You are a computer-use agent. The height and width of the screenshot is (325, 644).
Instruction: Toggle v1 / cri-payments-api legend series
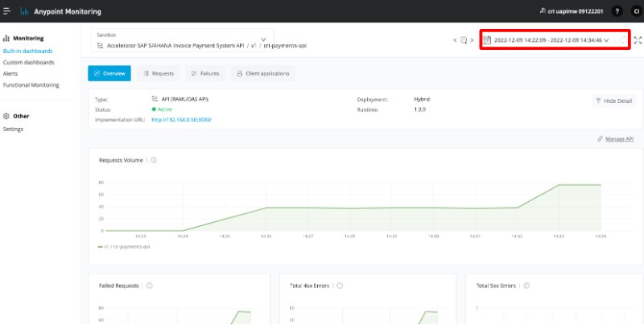[x=124, y=247]
